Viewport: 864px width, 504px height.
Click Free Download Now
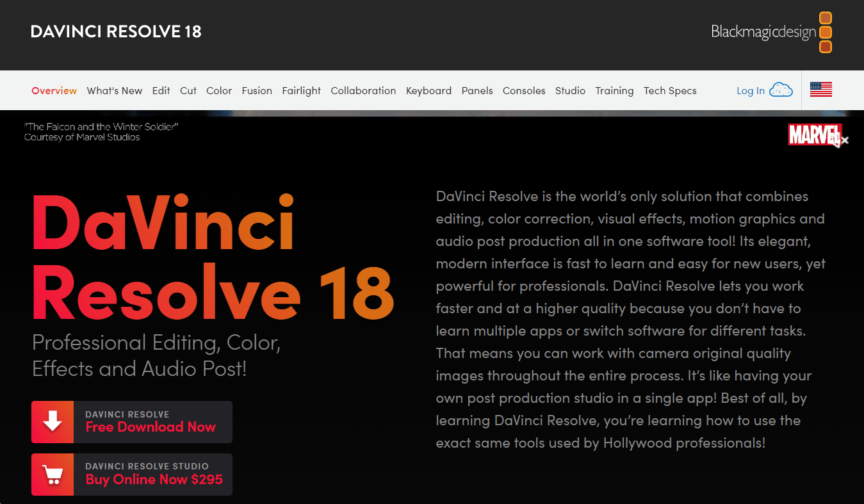[151, 427]
